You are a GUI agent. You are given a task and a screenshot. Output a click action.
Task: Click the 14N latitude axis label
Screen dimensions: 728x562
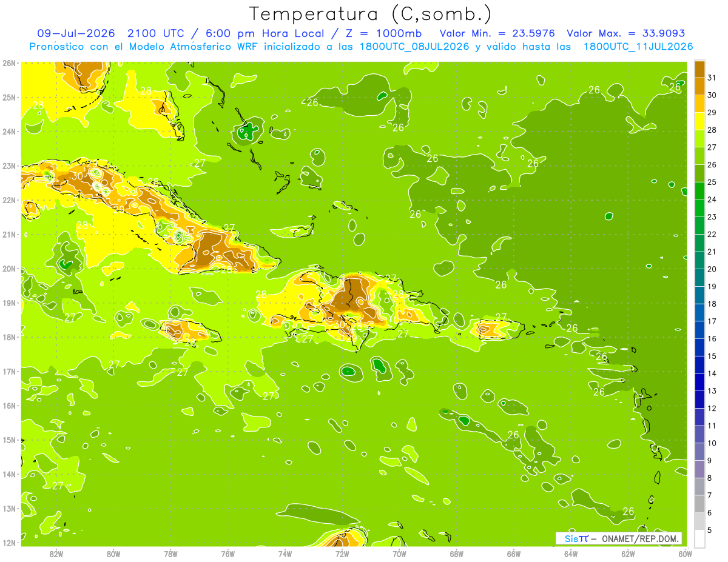[x=9, y=474]
